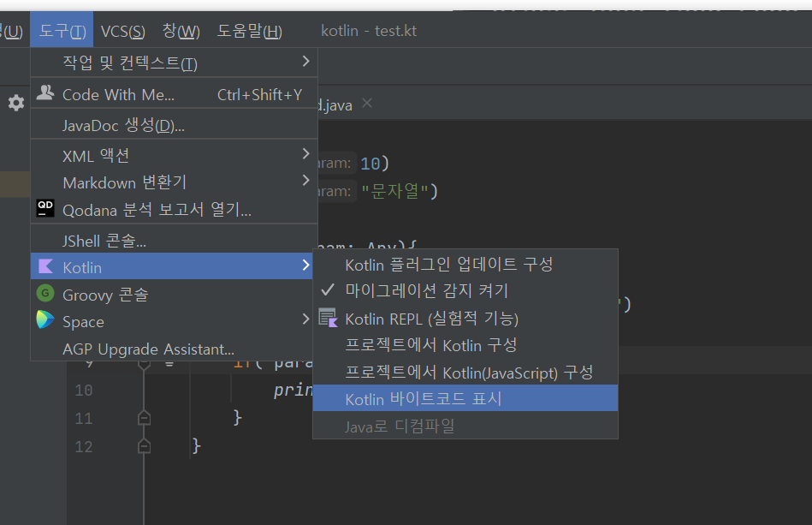Image resolution: width=812 pixels, height=525 pixels.
Task: Click the Kotlin logo icon in menu
Action: (x=45, y=266)
